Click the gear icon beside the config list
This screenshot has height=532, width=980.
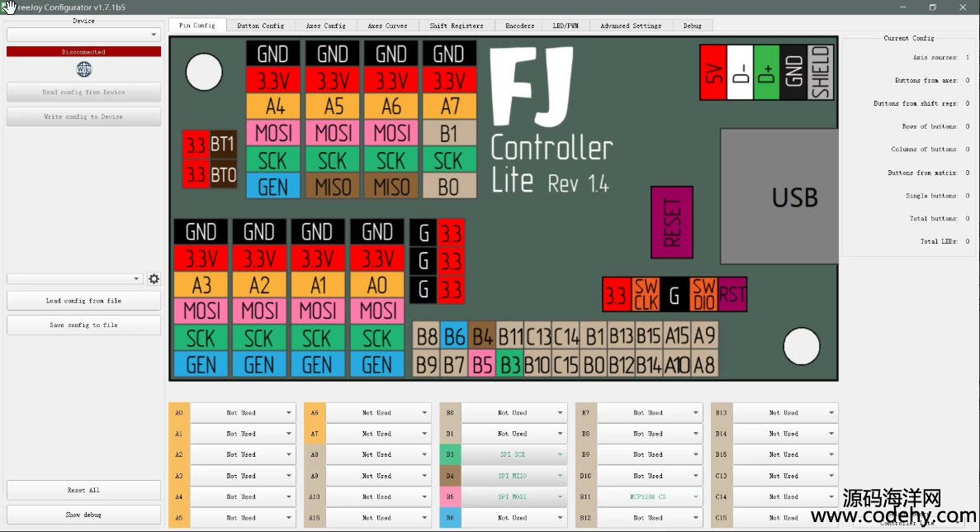154,279
